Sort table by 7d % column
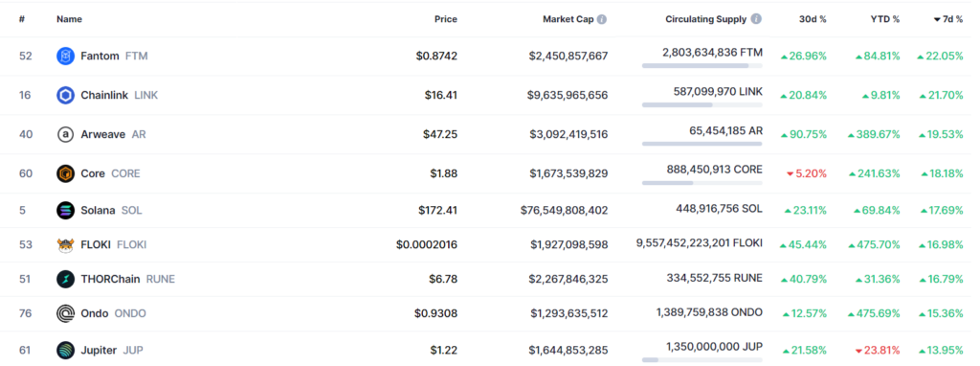This screenshot has height=366, width=980. tap(948, 19)
